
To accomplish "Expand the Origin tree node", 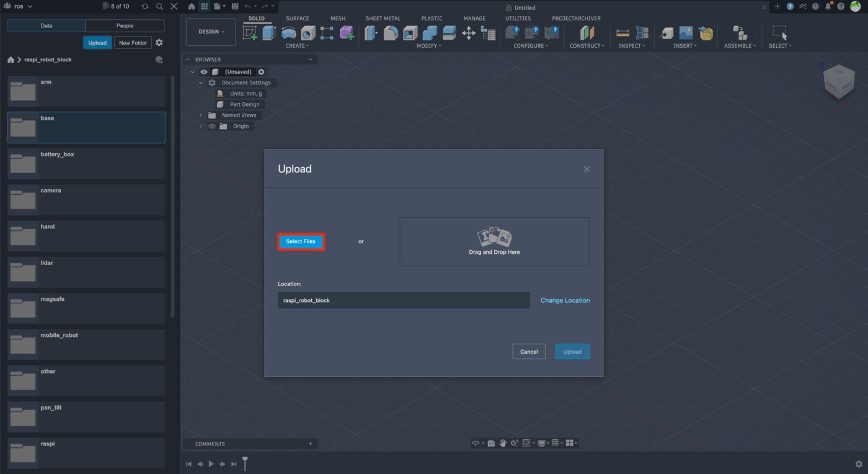I will pos(201,126).
